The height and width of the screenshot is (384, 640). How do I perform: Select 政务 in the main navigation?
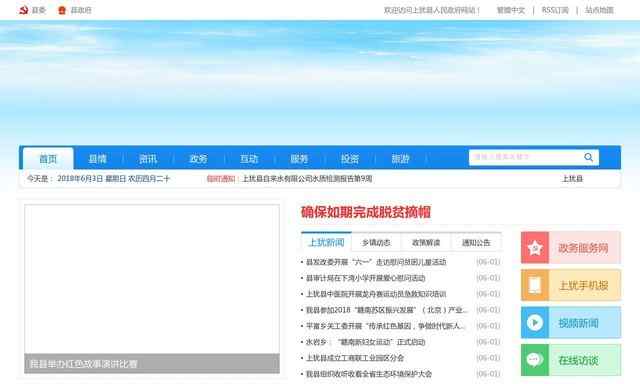[199, 159]
